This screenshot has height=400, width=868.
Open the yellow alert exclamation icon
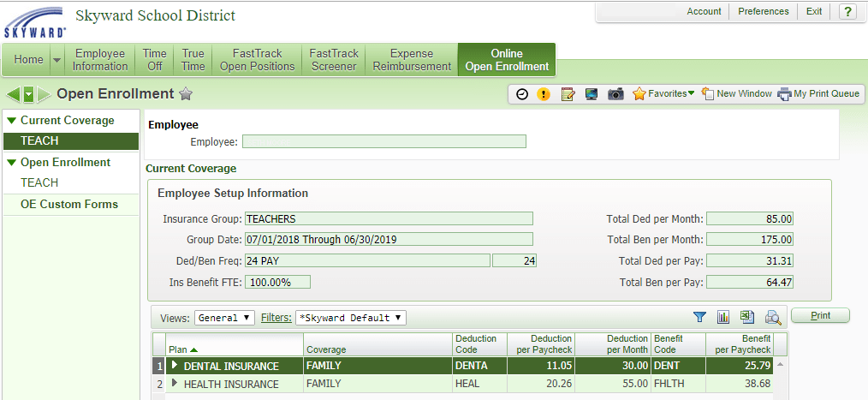(544, 94)
